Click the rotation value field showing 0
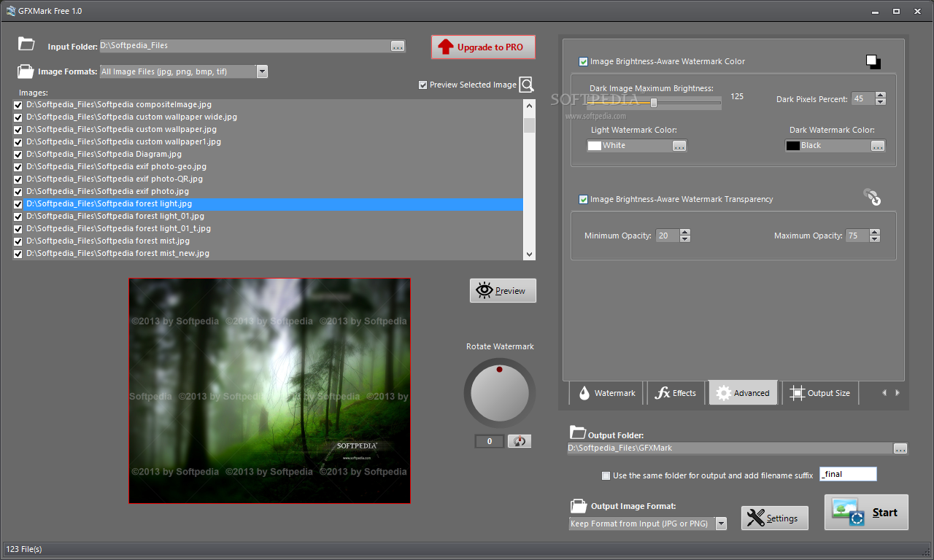 pyautogui.click(x=490, y=441)
